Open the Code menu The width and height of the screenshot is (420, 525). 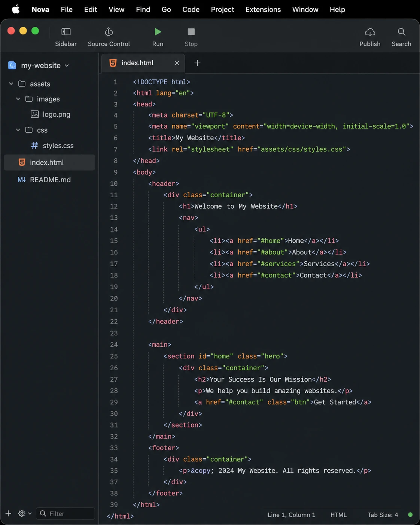click(x=191, y=9)
